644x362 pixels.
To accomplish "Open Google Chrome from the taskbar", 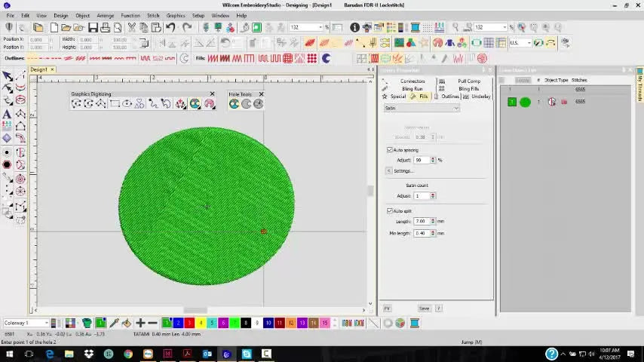I will coord(128,354).
